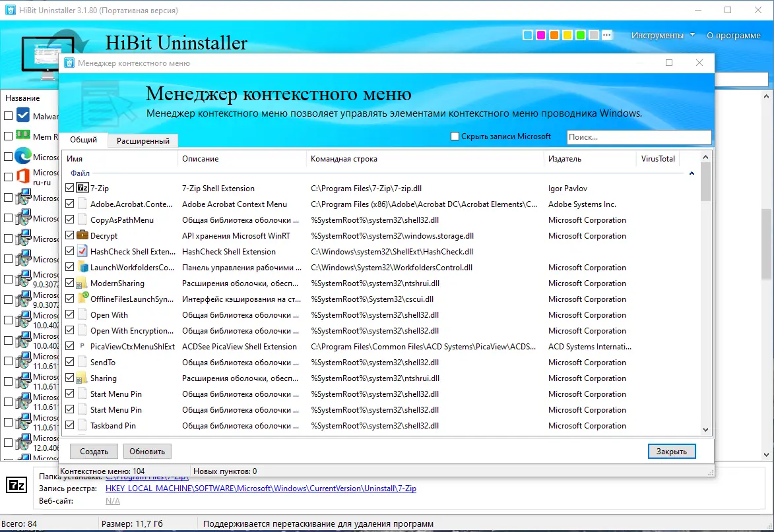Open more color themes ellipsis button

point(606,35)
